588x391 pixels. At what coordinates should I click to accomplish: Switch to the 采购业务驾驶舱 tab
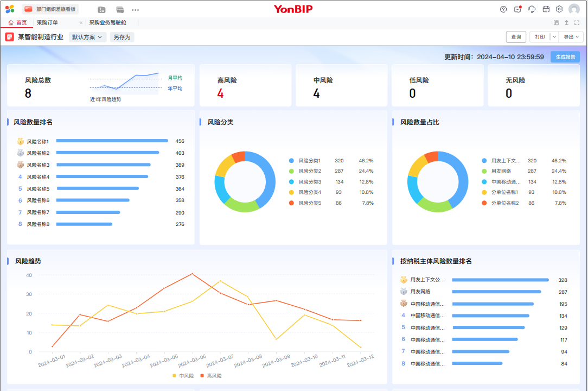pos(107,23)
